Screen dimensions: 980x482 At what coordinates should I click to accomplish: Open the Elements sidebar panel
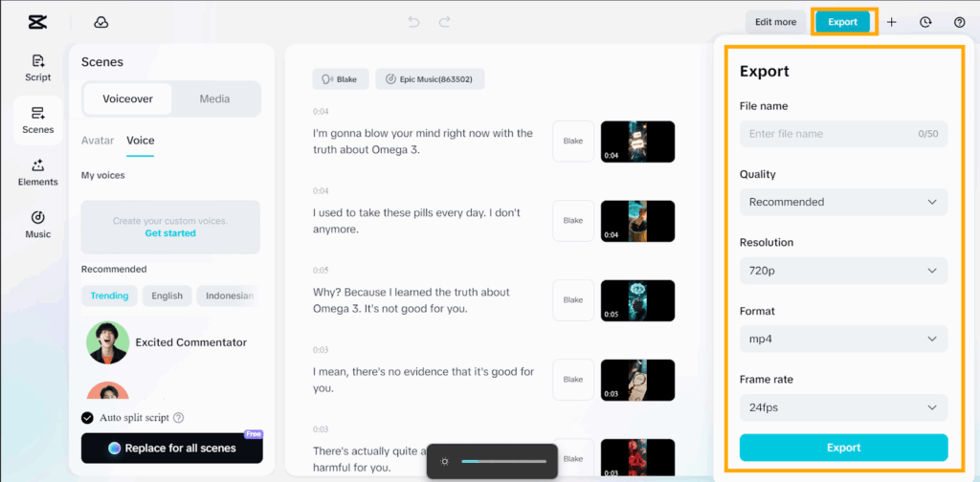click(x=38, y=173)
